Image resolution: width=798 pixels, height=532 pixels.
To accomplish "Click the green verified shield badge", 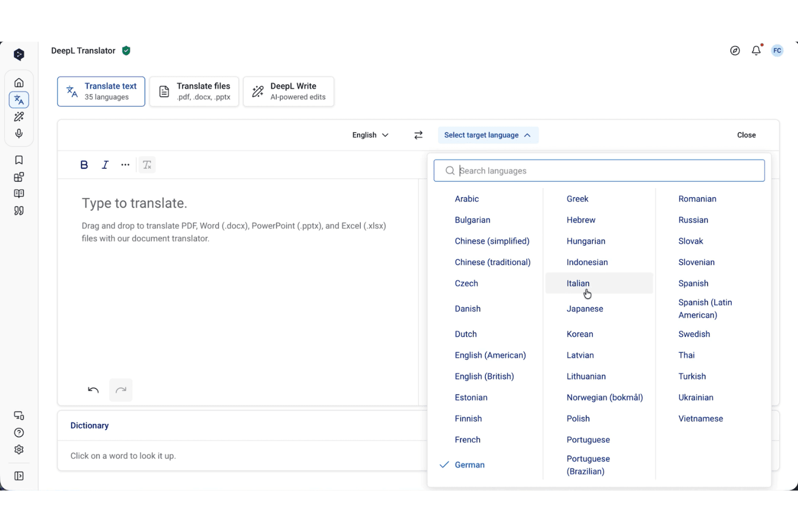I will 126,51.
